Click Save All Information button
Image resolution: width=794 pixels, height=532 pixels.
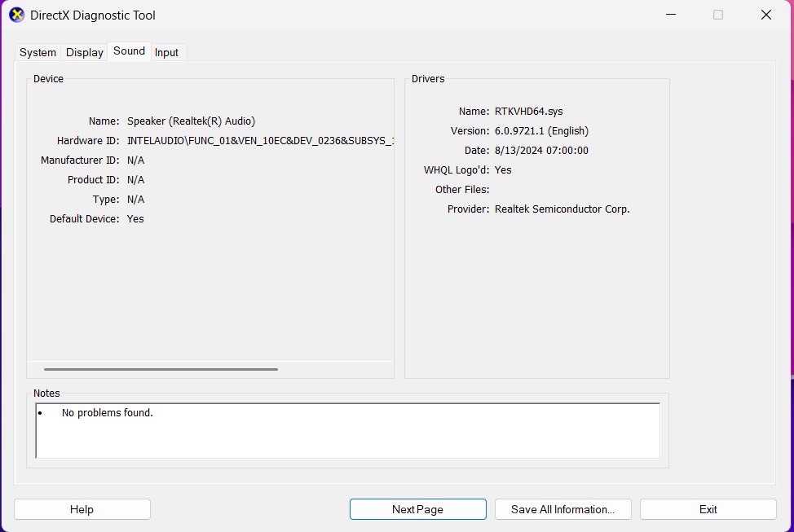[x=562, y=509]
